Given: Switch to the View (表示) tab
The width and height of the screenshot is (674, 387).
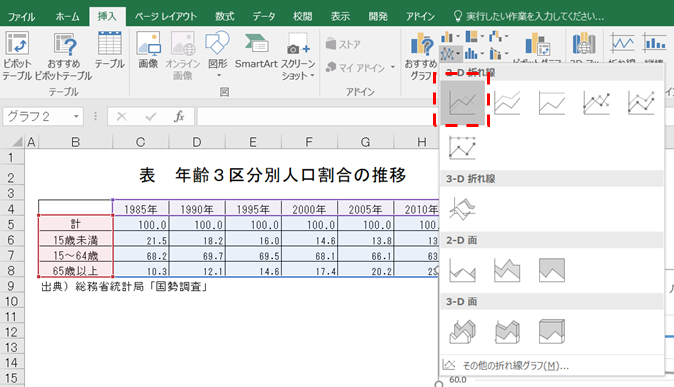Looking at the screenshot, I should click(340, 17).
